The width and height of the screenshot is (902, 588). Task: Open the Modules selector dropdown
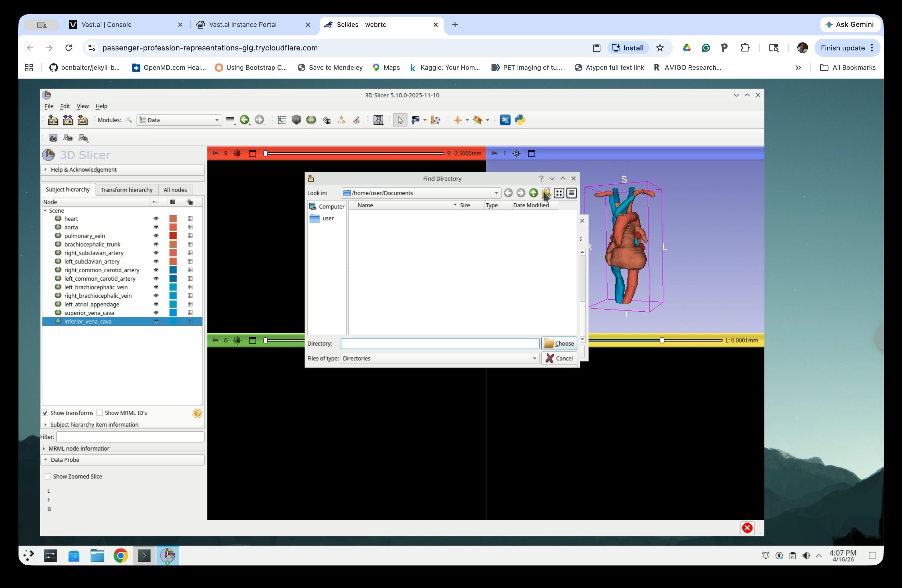tap(179, 120)
